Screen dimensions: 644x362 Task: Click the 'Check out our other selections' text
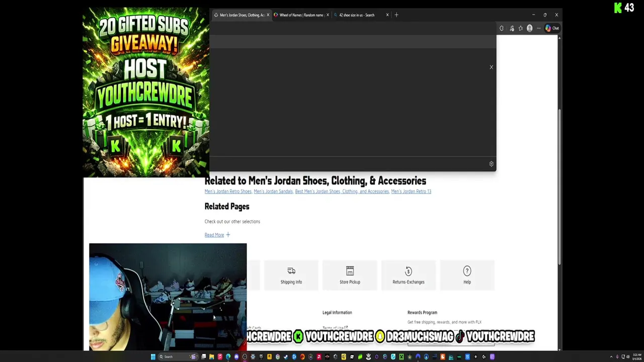tap(232, 221)
